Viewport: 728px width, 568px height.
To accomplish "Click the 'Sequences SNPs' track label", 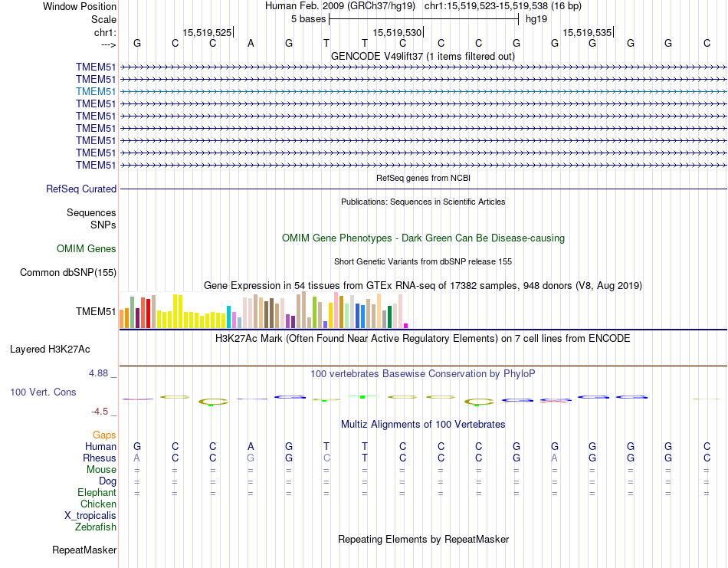I will click(x=91, y=218).
